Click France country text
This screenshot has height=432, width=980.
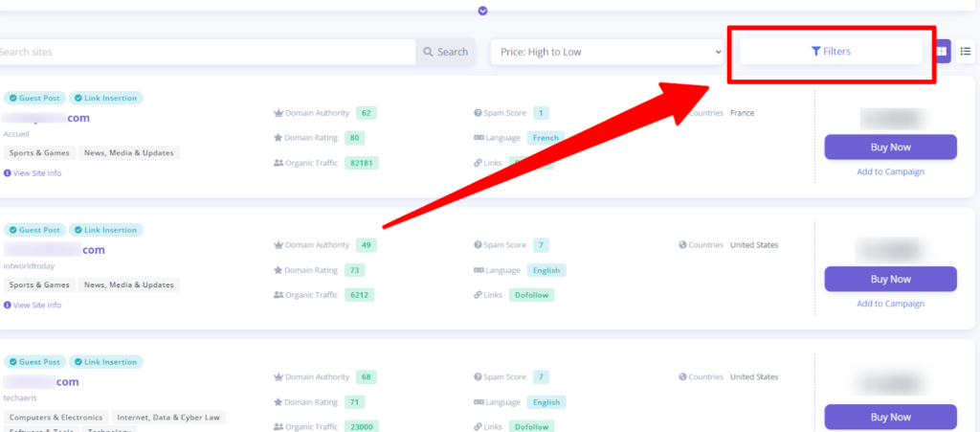pyautogui.click(x=742, y=113)
